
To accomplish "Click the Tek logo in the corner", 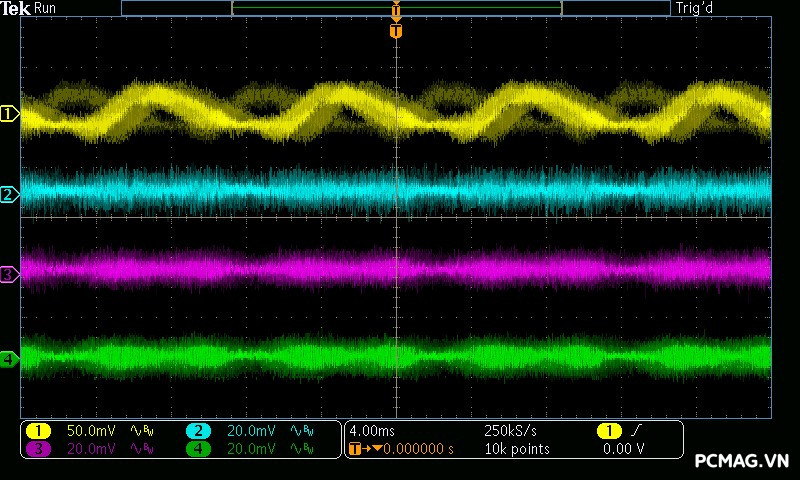I will pos(17,8).
